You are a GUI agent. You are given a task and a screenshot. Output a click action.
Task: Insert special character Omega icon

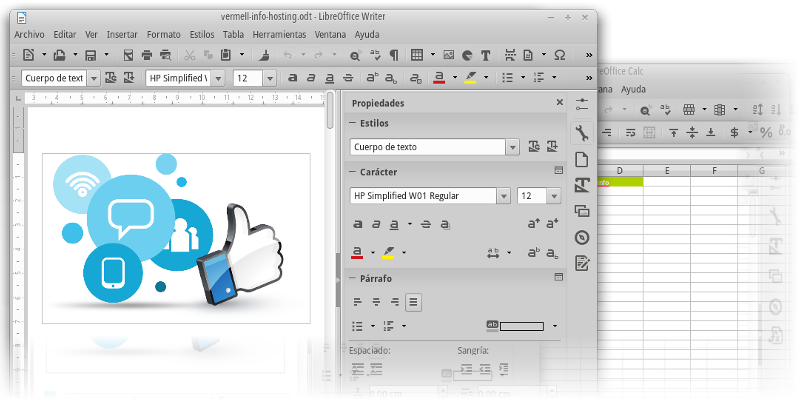tap(560, 55)
